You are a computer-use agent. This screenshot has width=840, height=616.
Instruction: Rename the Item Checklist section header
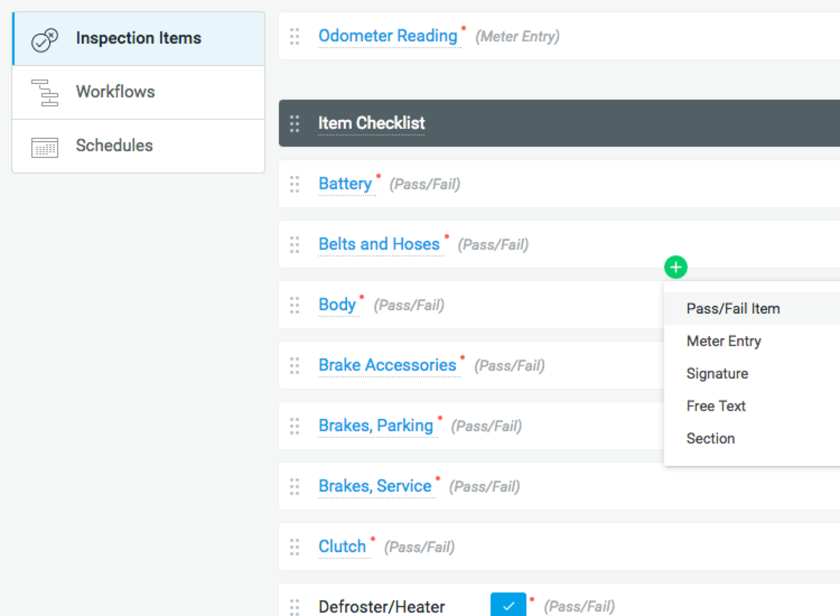pos(371,123)
